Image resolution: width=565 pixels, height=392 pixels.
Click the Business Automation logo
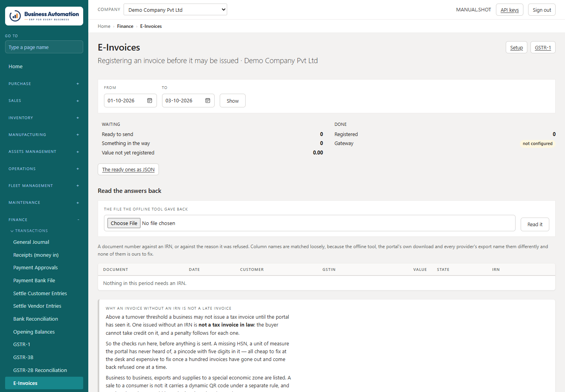[x=44, y=16]
